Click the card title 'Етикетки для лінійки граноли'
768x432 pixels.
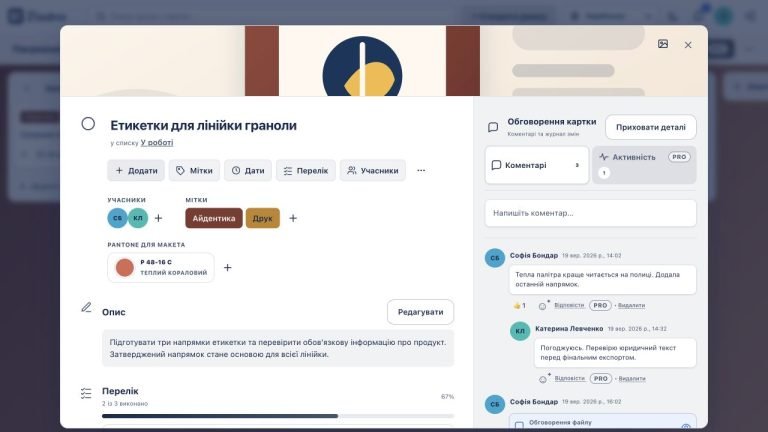point(203,125)
